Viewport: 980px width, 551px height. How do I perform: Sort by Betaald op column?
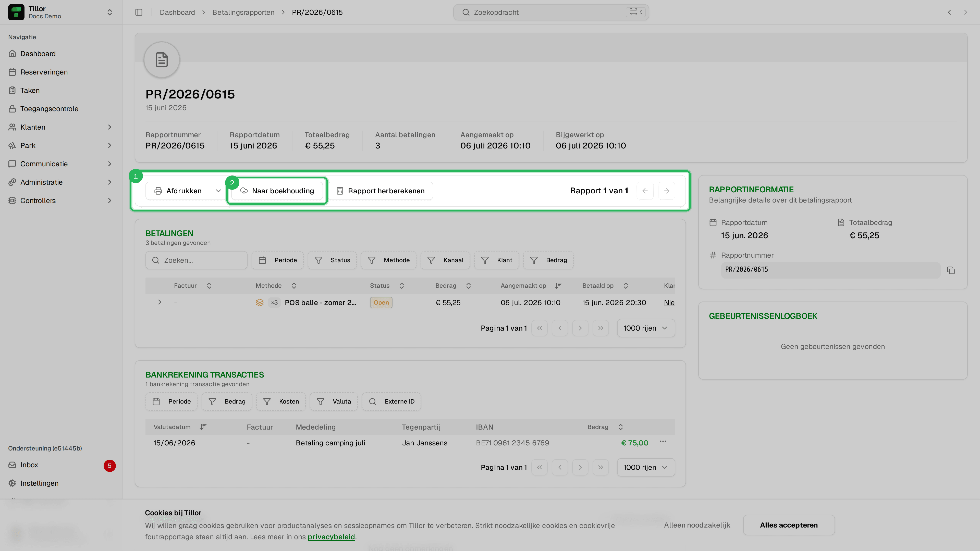click(x=605, y=286)
